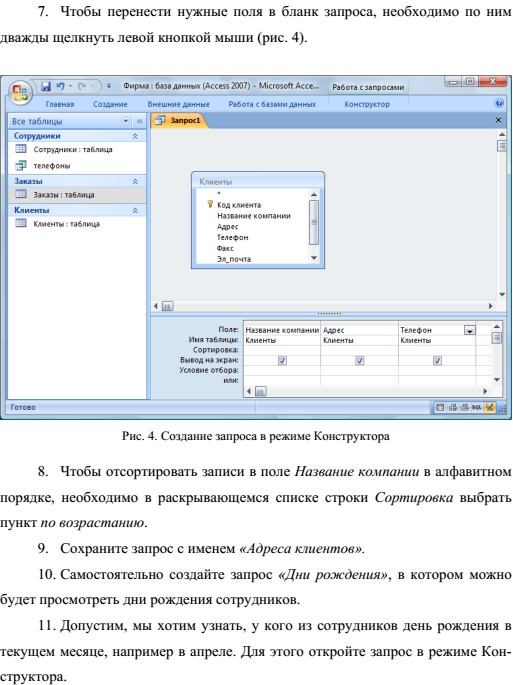
Task: Open the Телефон field dropdown arrow
Action: [x=469, y=331]
